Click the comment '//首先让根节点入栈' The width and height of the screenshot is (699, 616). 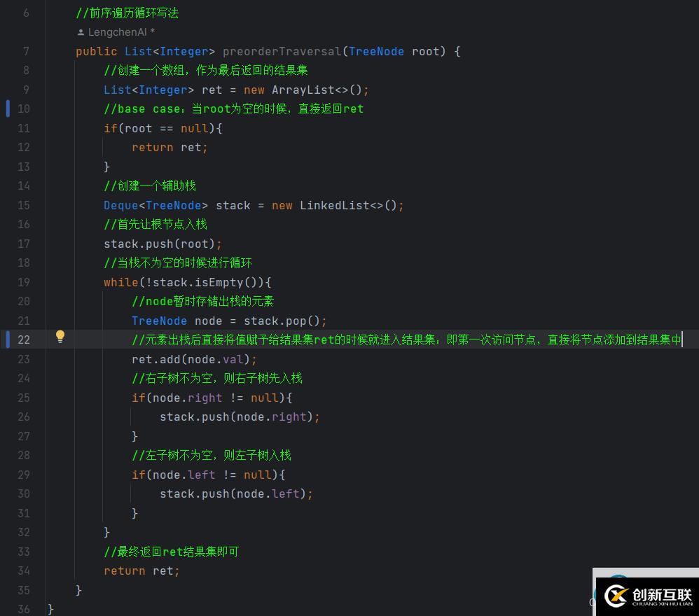click(155, 225)
